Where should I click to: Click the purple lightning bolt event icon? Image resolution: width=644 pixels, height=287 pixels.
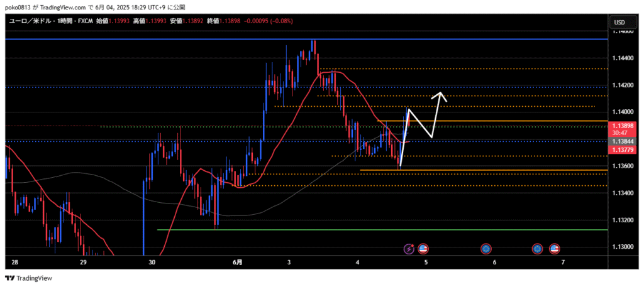(411, 249)
